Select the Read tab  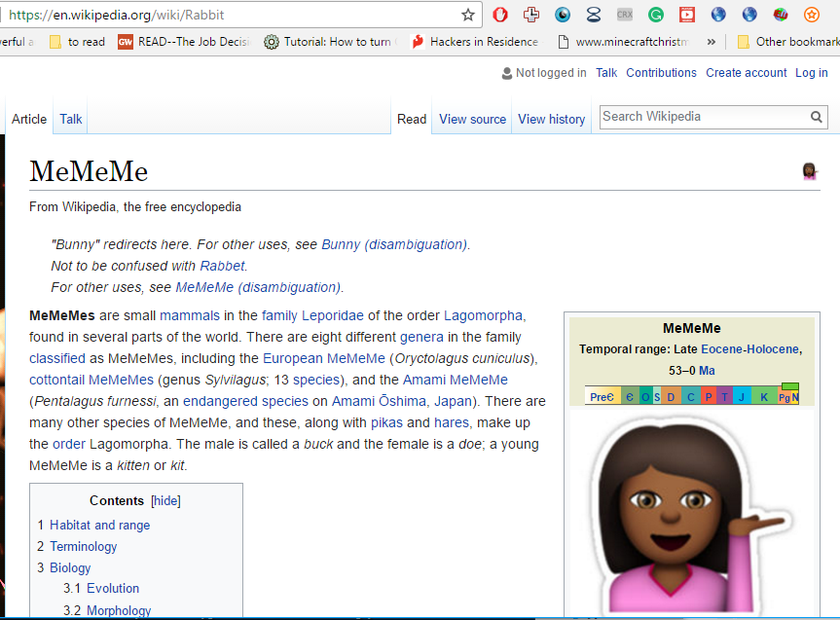412,119
